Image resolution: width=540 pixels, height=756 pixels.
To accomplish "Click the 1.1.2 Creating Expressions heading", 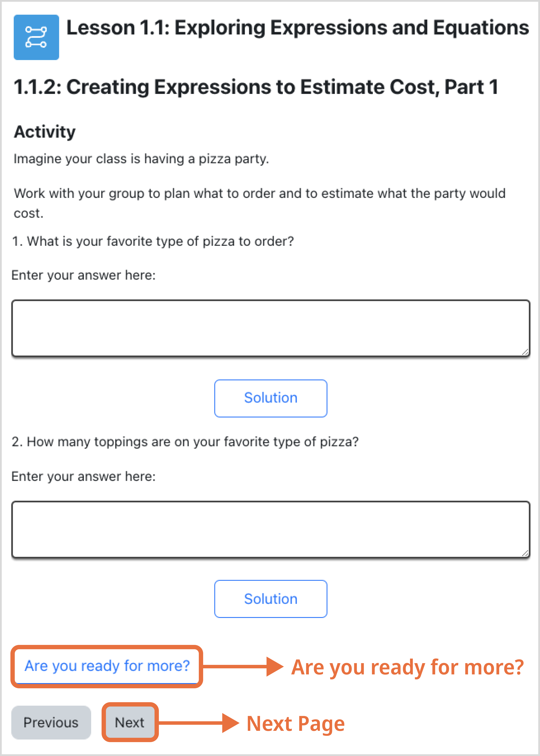I will pyautogui.click(x=256, y=87).
